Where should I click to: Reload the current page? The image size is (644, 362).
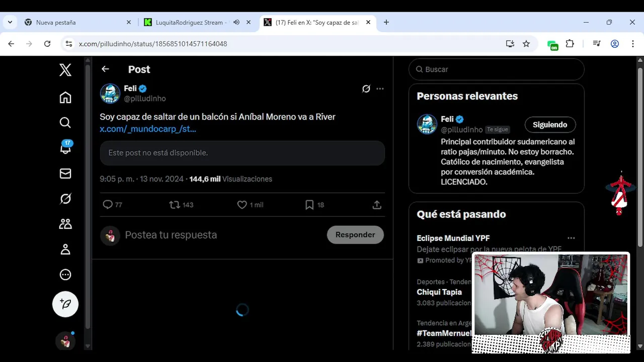(x=47, y=44)
